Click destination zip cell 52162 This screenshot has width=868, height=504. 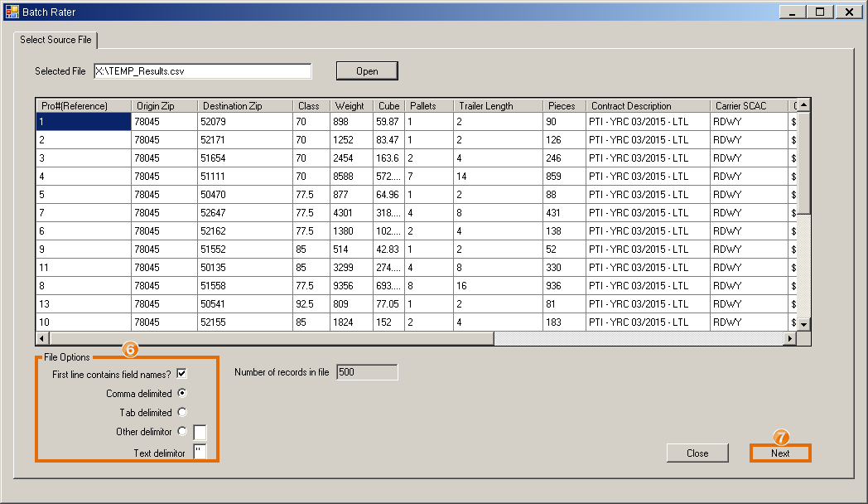[x=245, y=231]
